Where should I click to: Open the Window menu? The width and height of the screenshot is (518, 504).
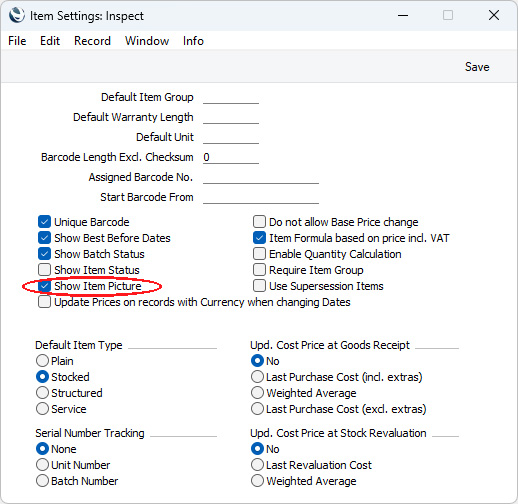coord(147,41)
